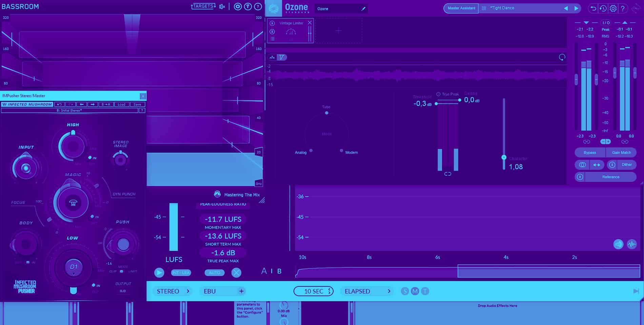Go to next Ozone preset
Screen dimensions: 644x325
pyautogui.click(x=576, y=8)
